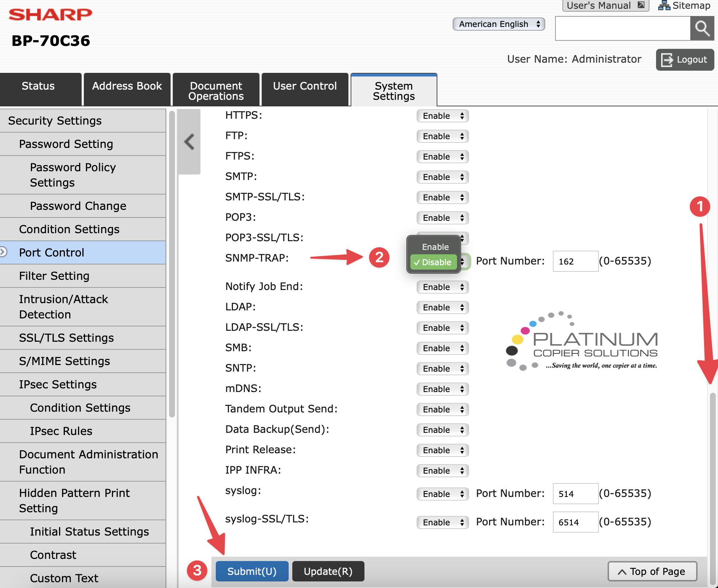Click the search magnifier icon
This screenshot has height=588, width=718.
pos(702,28)
